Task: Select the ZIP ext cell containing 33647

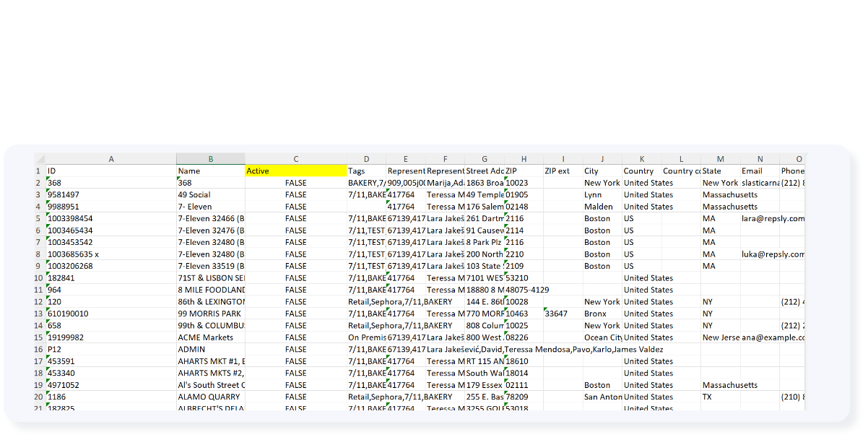Action: [563, 314]
